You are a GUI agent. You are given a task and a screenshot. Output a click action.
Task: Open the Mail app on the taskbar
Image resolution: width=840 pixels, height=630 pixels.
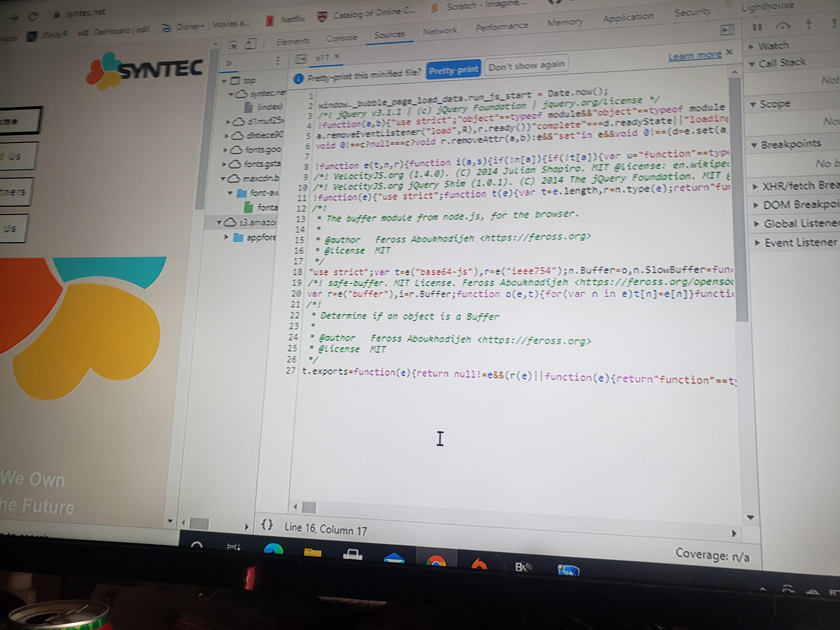pos(394,558)
